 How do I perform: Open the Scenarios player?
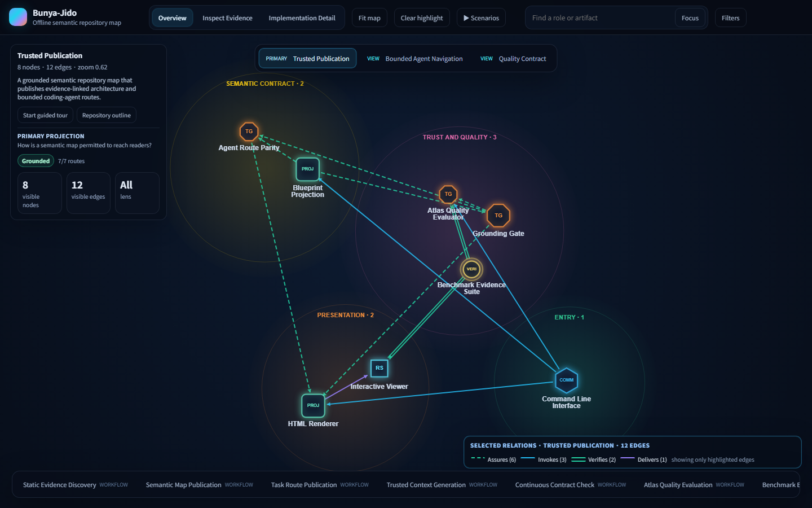click(x=481, y=18)
